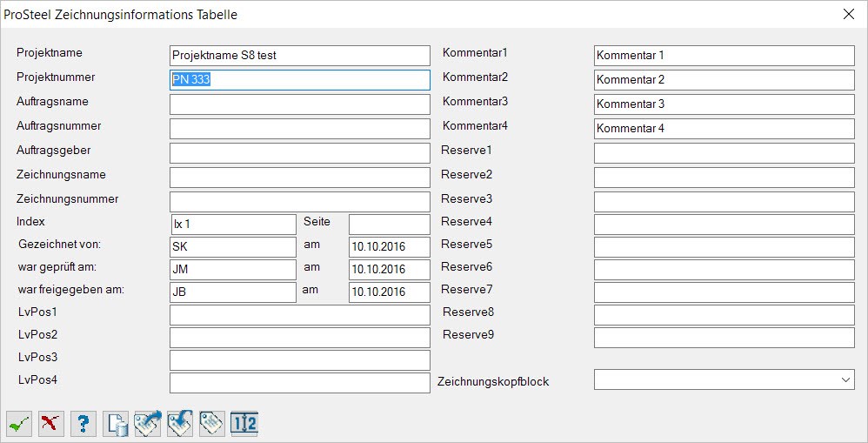Click the LvPos3 input field
This screenshot has height=443, width=868.
point(299,360)
